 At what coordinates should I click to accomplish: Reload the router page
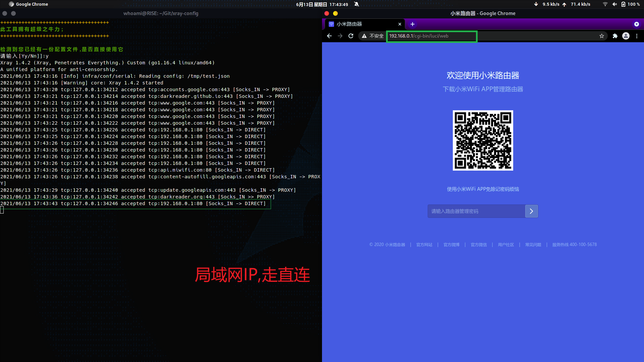click(x=351, y=36)
